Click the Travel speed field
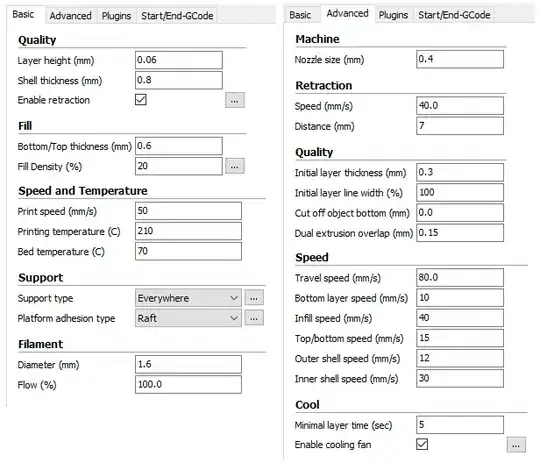The height and width of the screenshot is (463, 540). pos(460,278)
